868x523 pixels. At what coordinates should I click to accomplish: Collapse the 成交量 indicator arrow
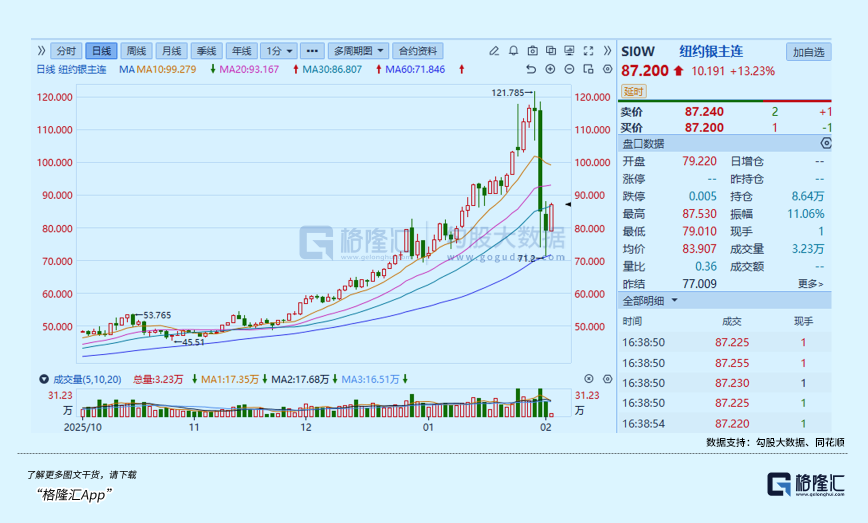tap(43, 379)
